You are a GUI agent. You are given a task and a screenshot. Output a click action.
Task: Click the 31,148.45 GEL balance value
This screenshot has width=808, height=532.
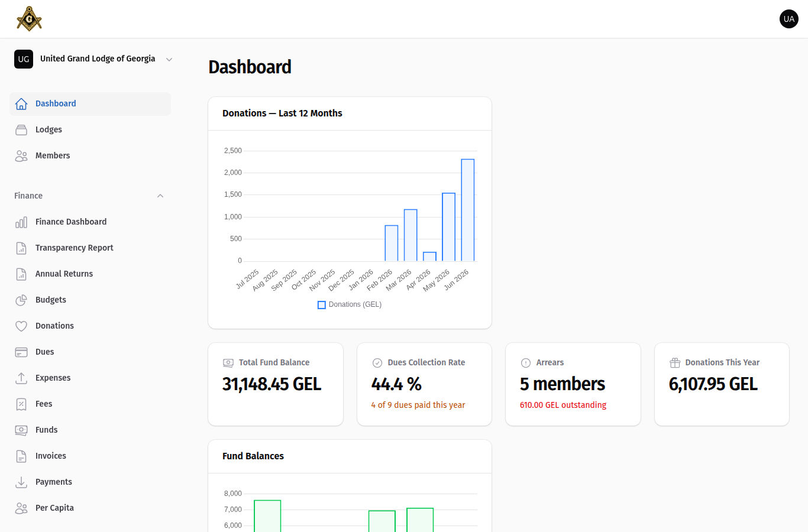pos(272,384)
